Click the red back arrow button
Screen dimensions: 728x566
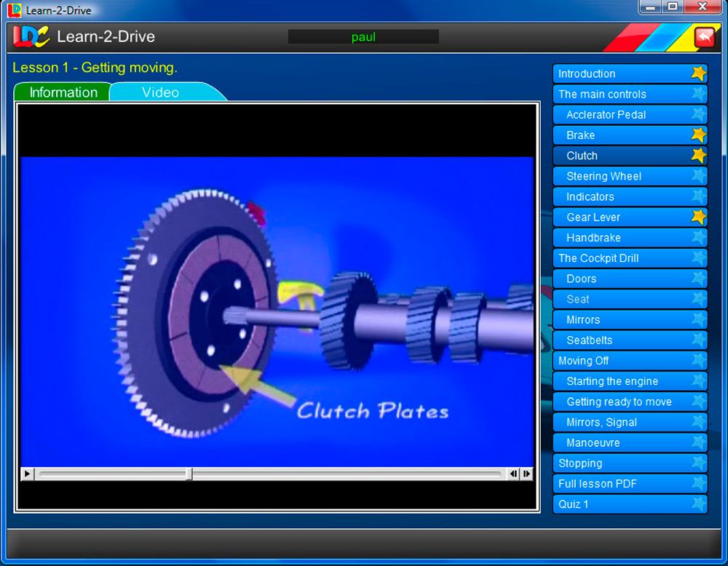703,36
